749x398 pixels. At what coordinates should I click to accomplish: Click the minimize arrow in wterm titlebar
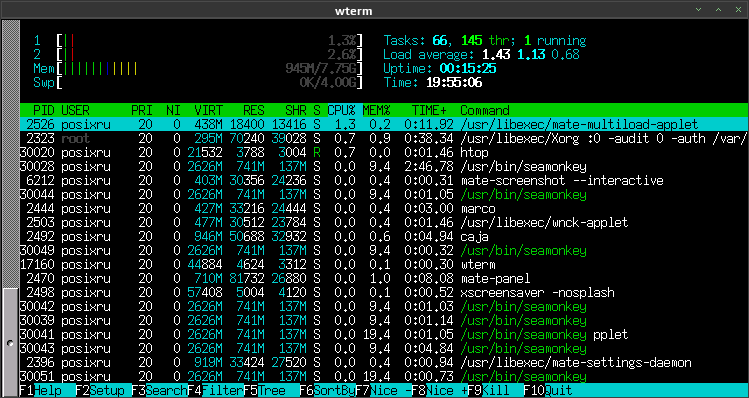698,10
